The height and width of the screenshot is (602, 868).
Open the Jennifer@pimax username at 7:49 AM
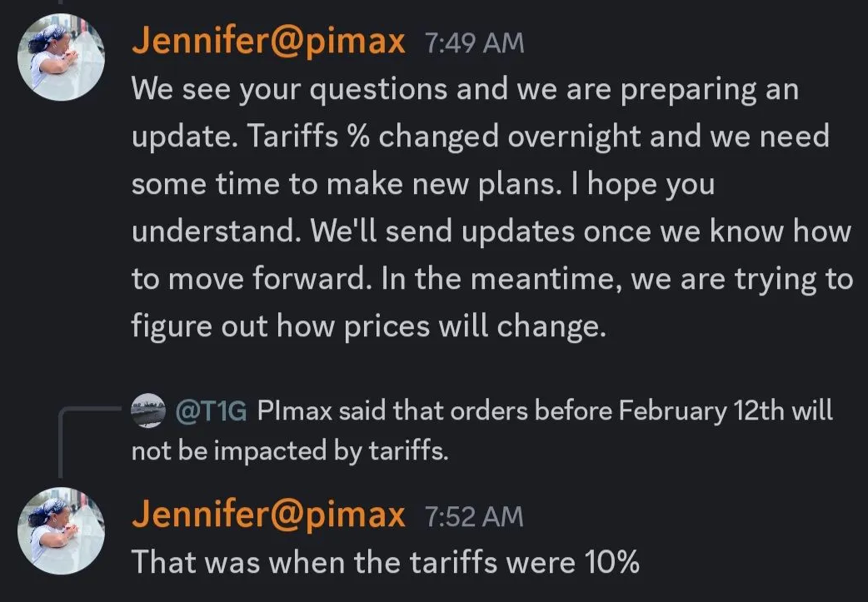tap(268, 42)
